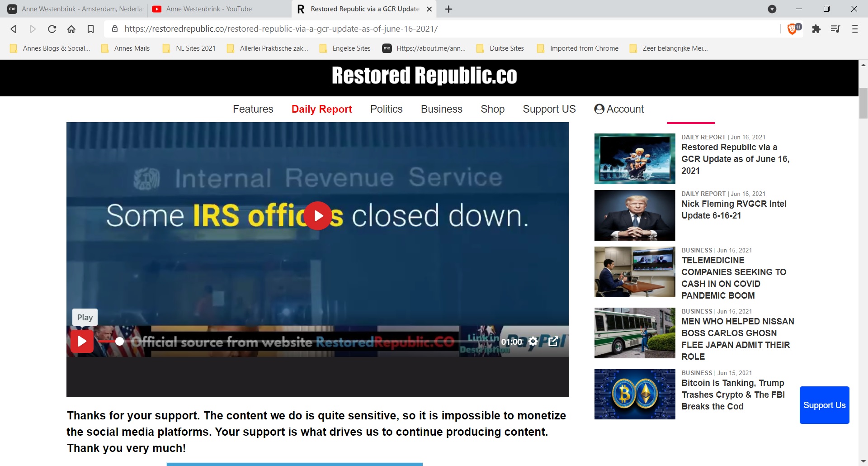
Task: Open the Features menu item
Action: tap(253, 109)
